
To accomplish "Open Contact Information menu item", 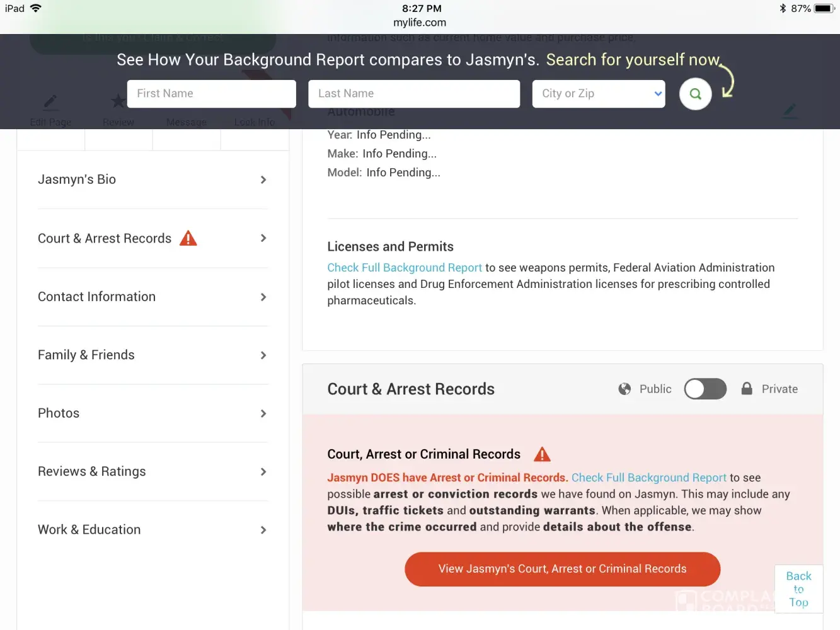I will click(x=96, y=297).
